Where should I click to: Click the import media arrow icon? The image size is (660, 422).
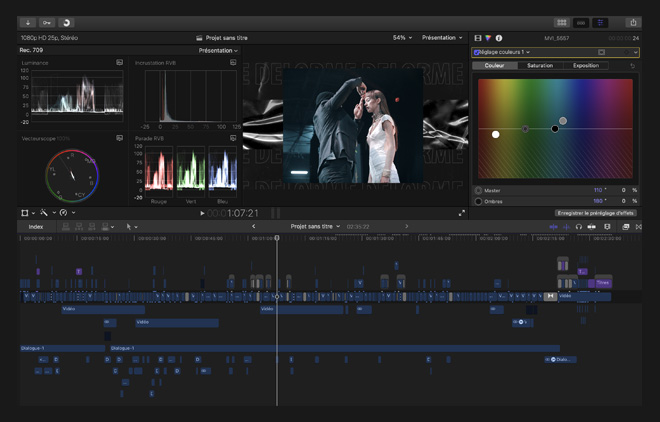coord(28,22)
